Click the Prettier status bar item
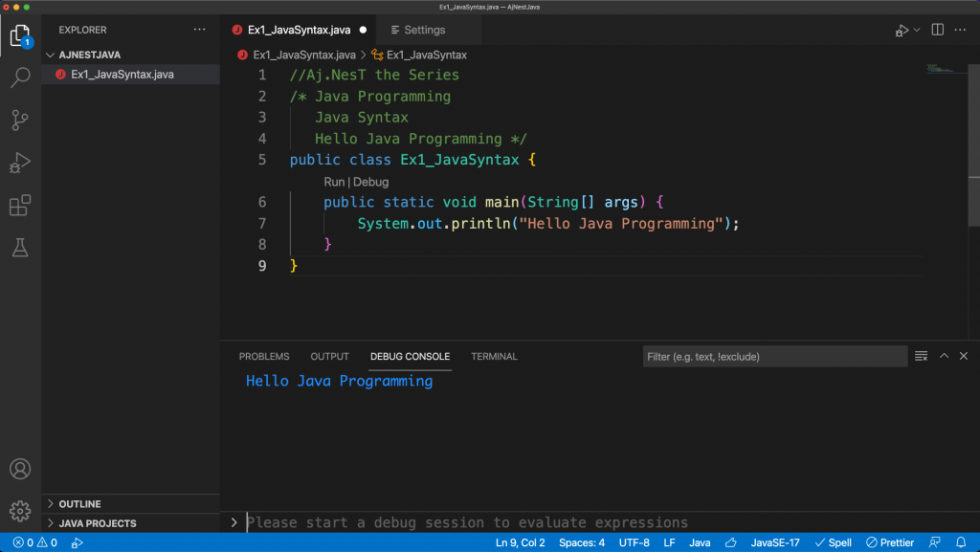Screen dimensions: 980x552 tap(890, 542)
